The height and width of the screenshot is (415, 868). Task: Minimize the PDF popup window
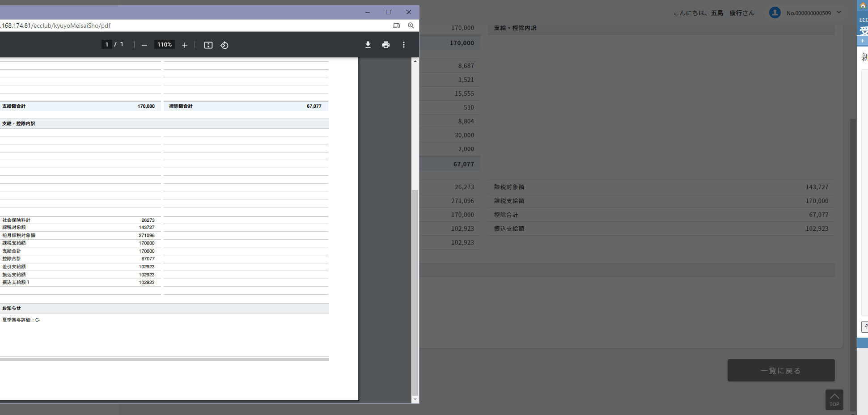point(368,12)
